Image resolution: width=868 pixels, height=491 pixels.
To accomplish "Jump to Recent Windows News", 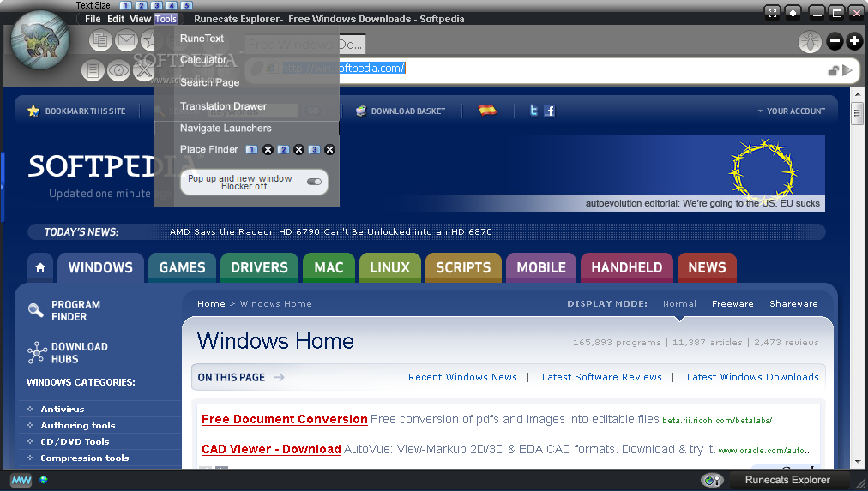I will tap(462, 377).
